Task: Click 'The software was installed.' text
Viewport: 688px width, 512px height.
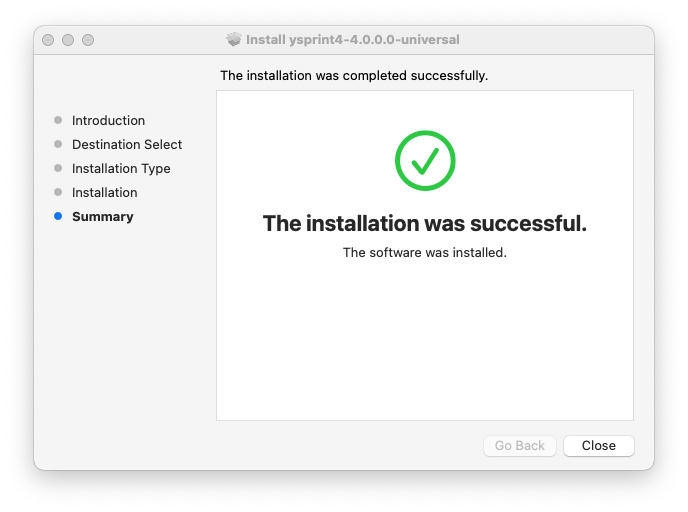Action: 424,252
